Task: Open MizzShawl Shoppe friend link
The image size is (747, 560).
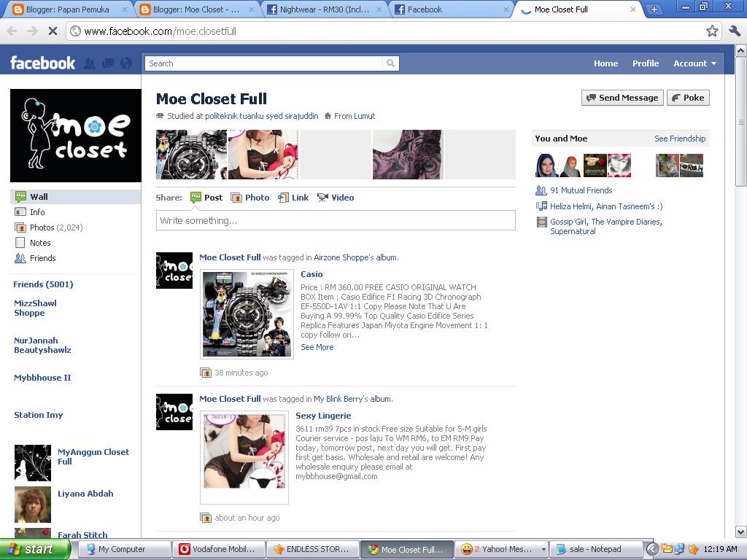Action: [x=35, y=308]
